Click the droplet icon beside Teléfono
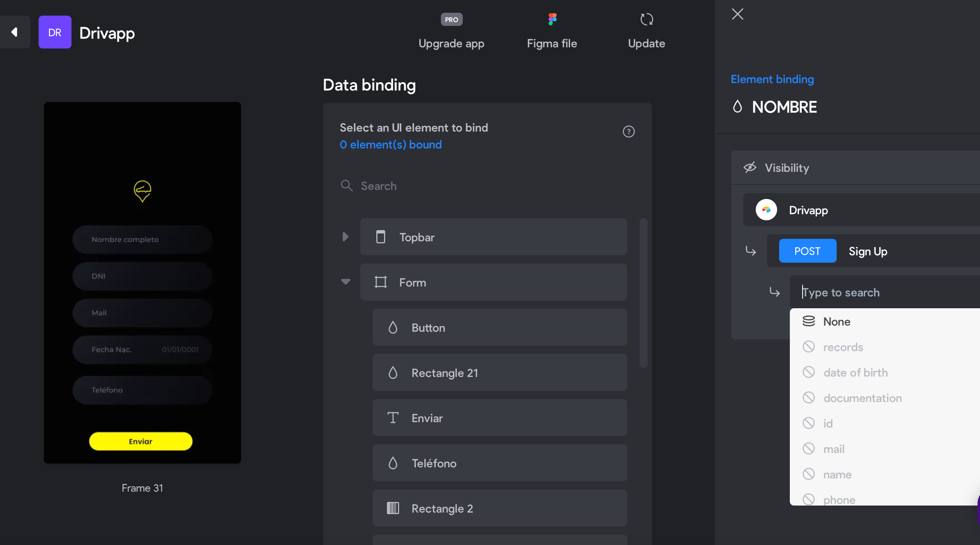The width and height of the screenshot is (980, 545). pos(393,463)
